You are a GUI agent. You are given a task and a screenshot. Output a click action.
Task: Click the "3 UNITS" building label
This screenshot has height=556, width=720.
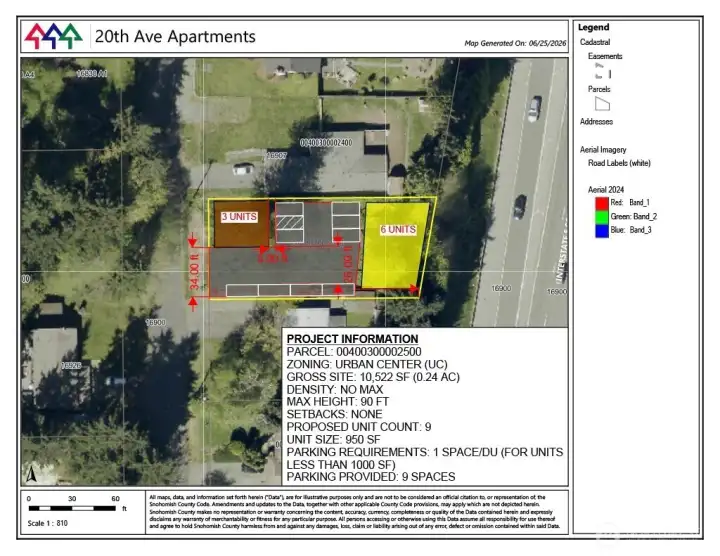click(x=239, y=217)
